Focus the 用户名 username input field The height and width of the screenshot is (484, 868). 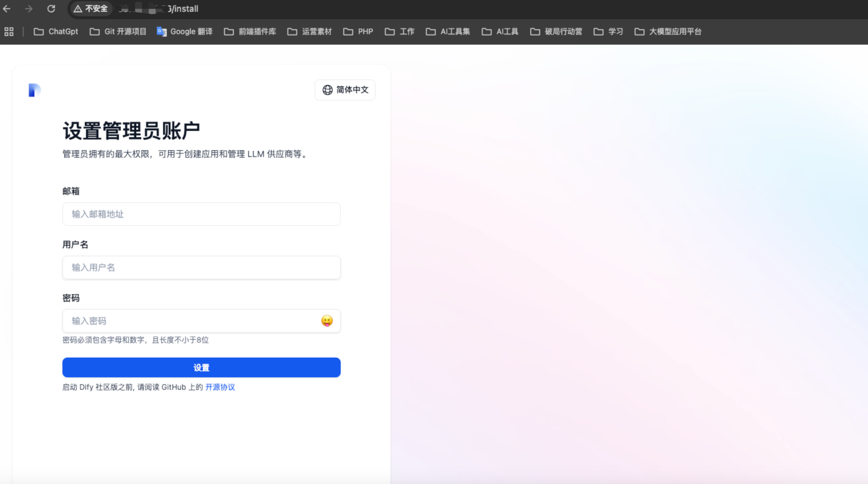[201, 268]
